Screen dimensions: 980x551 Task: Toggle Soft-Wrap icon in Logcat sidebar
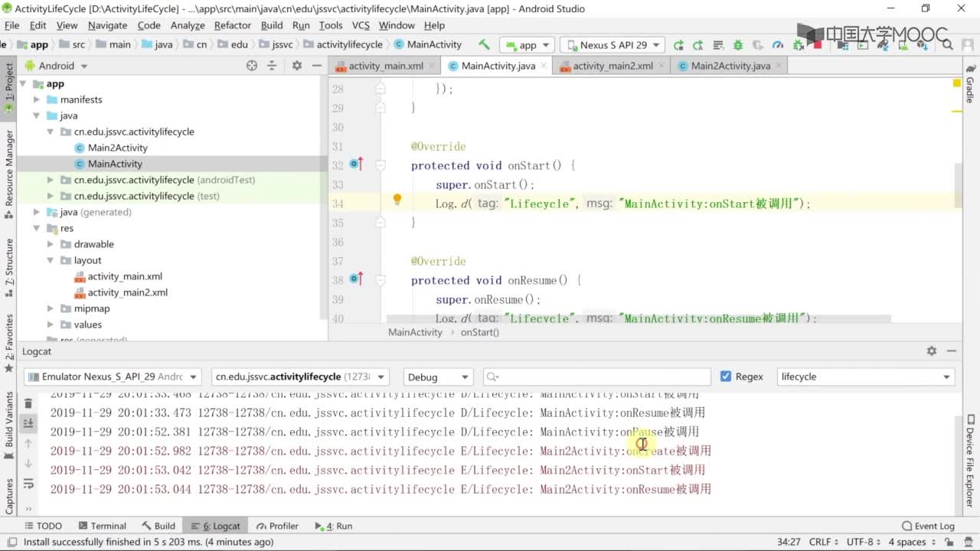tap(28, 483)
